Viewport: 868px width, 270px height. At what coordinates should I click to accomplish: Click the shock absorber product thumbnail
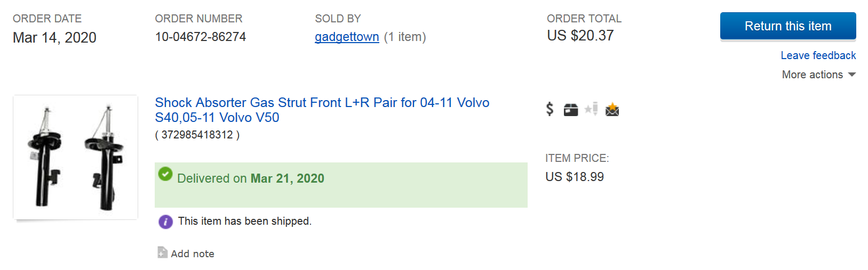coord(75,157)
